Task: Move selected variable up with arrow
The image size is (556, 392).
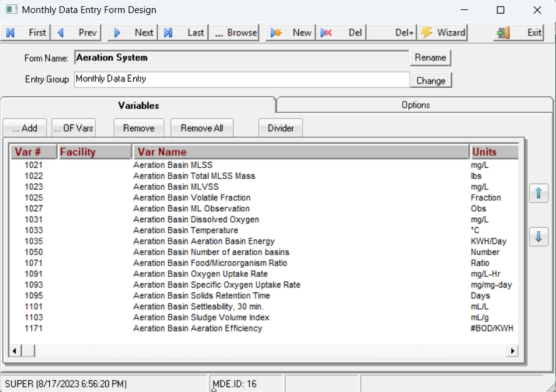Action: pos(539,194)
